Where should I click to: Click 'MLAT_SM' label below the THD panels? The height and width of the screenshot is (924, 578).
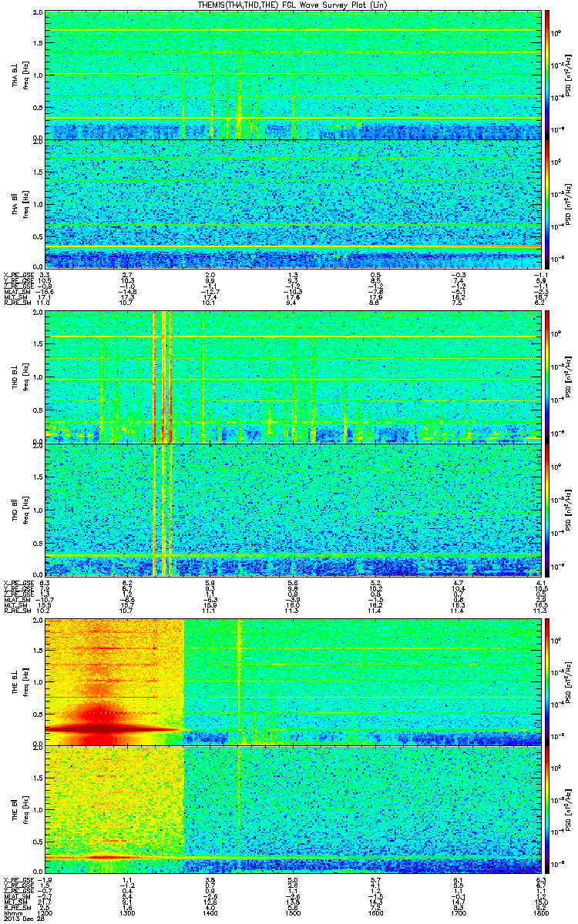click(x=15, y=600)
